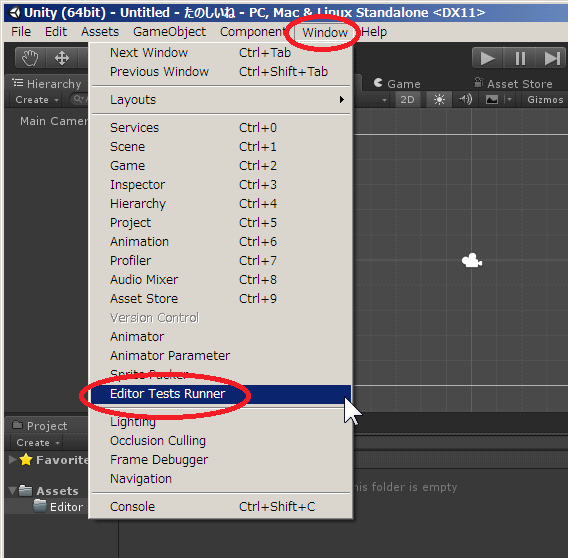Click the Window menu

click(325, 33)
